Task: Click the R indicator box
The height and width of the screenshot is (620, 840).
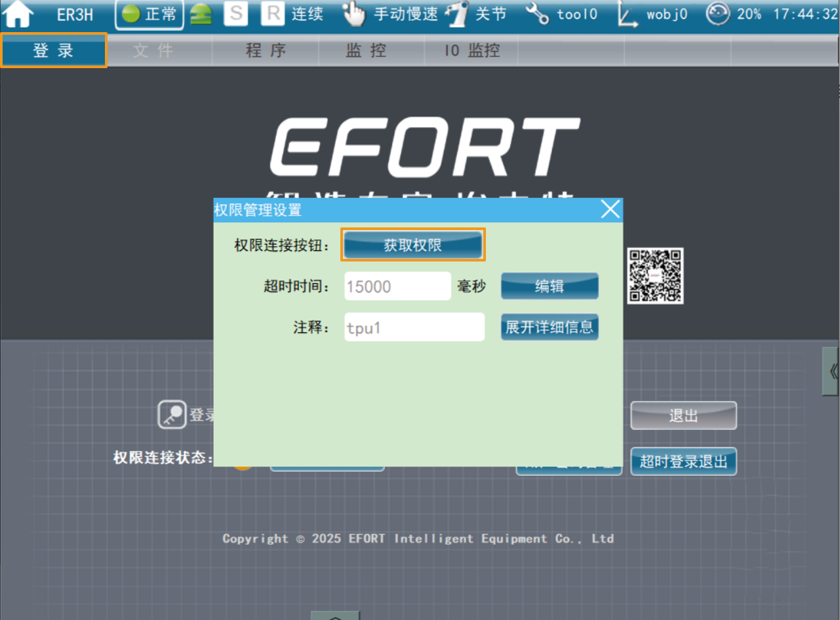Action: [272, 14]
